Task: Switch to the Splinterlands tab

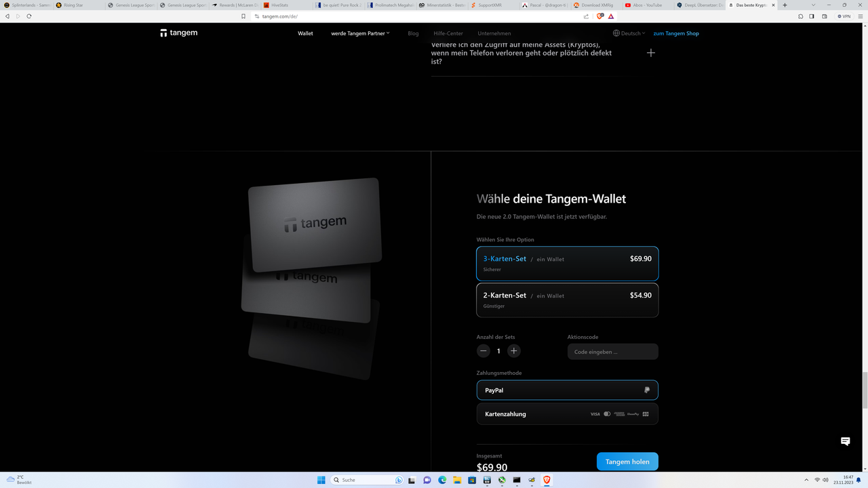Action: point(27,5)
